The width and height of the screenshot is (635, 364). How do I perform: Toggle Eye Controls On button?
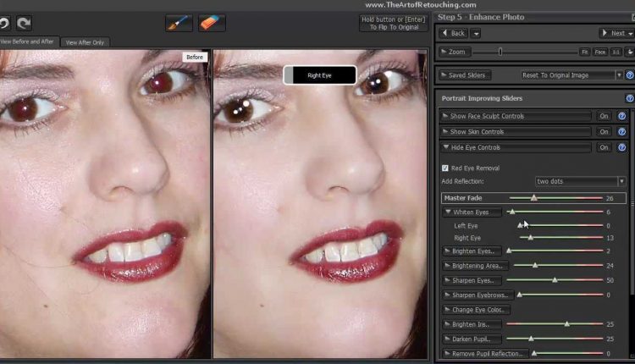604,147
